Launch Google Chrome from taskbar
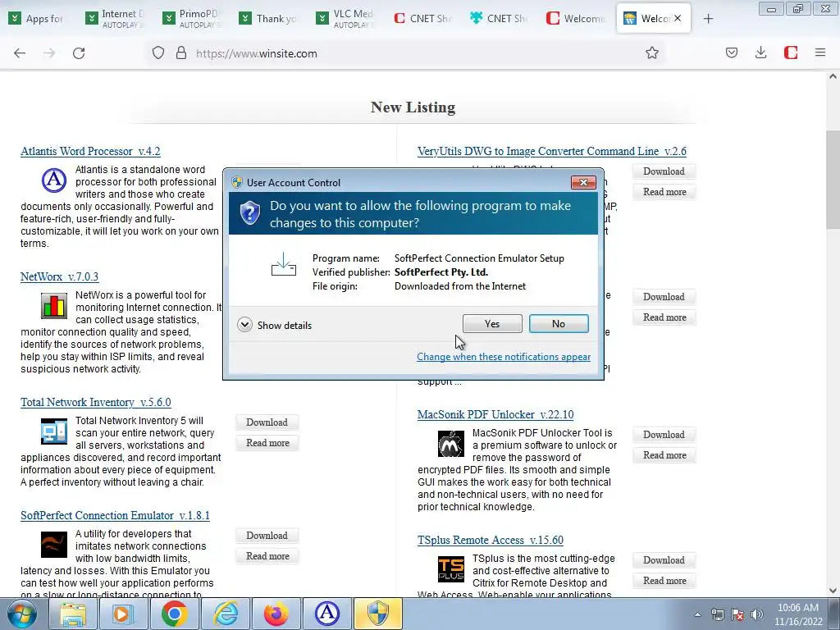Screen dimensions: 840x630 click(x=174, y=614)
